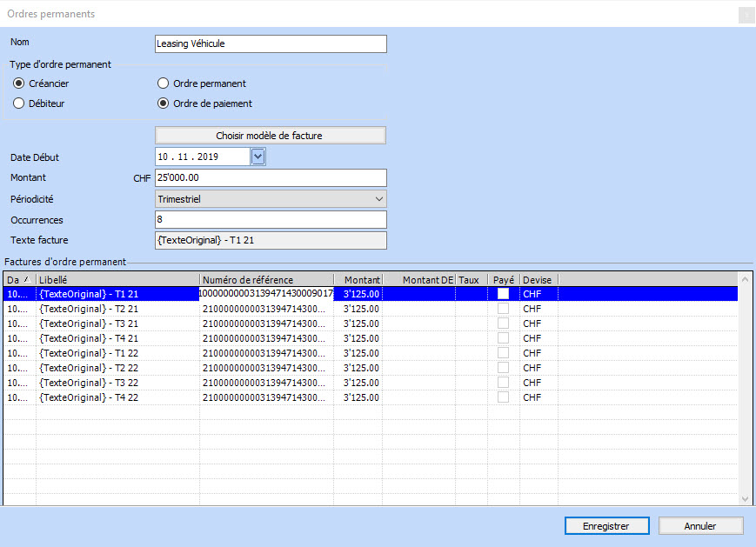
Task: Select the Ordre de paiement radio button
Action: (x=163, y=103)
